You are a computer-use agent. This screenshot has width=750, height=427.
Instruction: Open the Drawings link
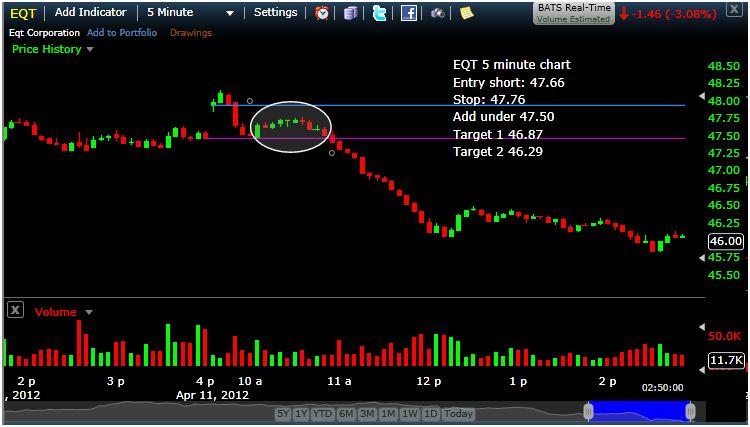point(191,33)
